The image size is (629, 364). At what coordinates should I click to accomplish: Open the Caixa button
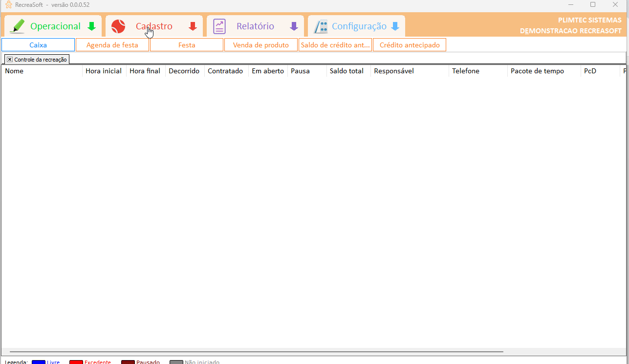point(38,45)
